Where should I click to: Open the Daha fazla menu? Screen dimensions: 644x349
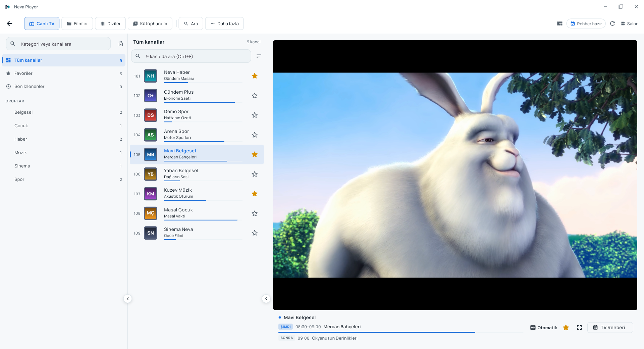coord(224,23)
